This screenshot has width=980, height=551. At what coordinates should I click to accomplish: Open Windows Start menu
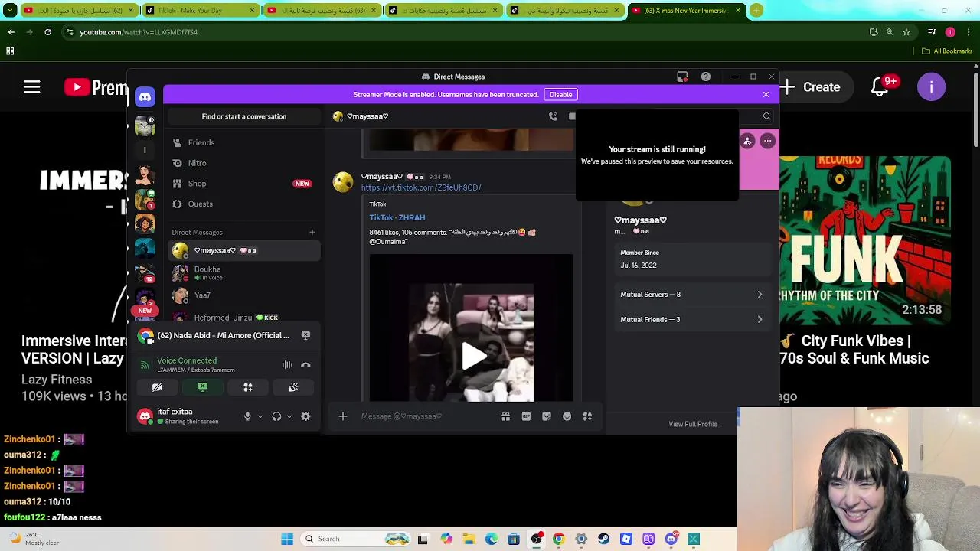[287, 539]
